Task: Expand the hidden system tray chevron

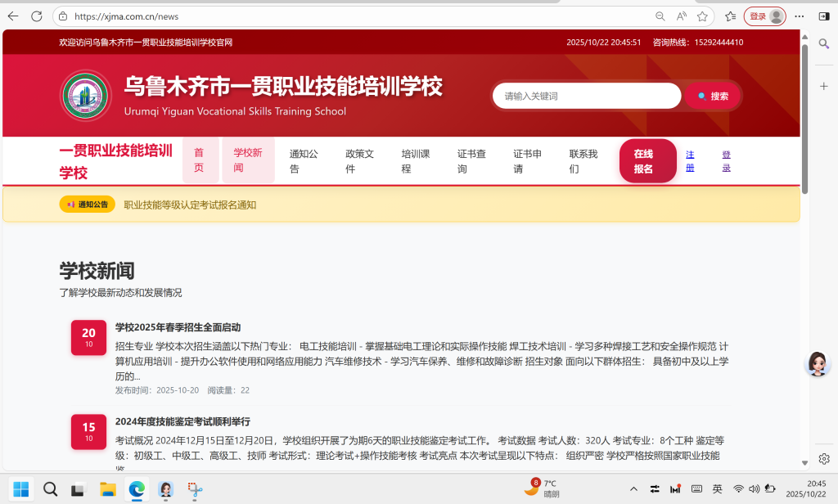Action: point(633,489)
